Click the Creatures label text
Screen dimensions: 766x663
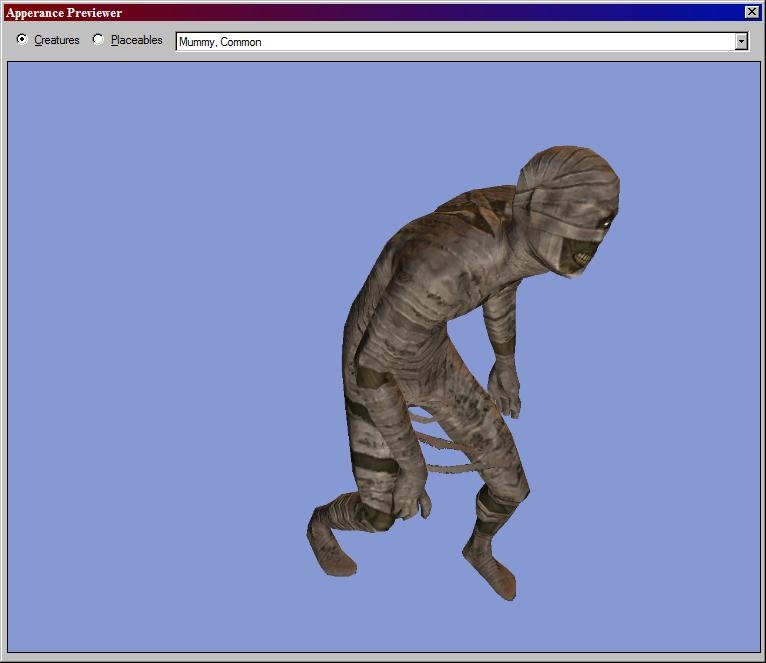(x=57, y=41)
